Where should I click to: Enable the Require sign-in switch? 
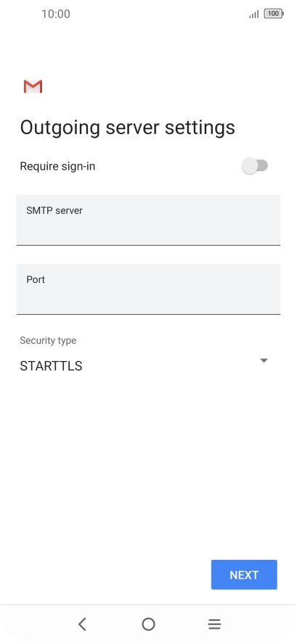(x=255, y=166)
